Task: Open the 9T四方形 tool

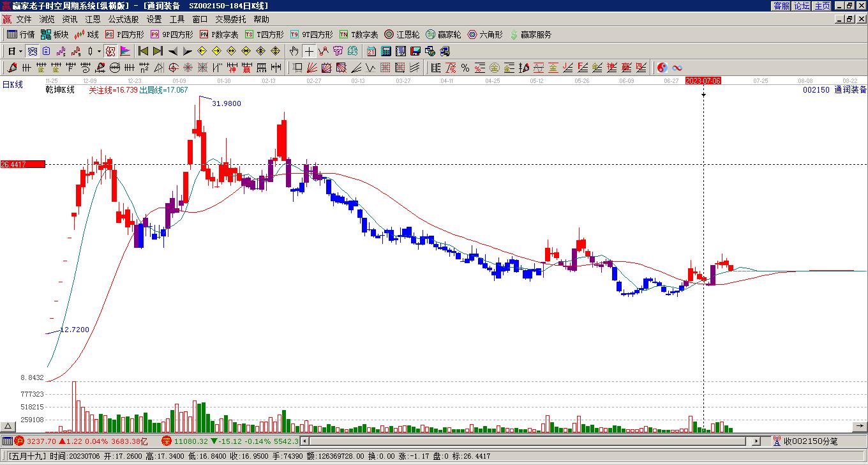Action: [311, 34]
